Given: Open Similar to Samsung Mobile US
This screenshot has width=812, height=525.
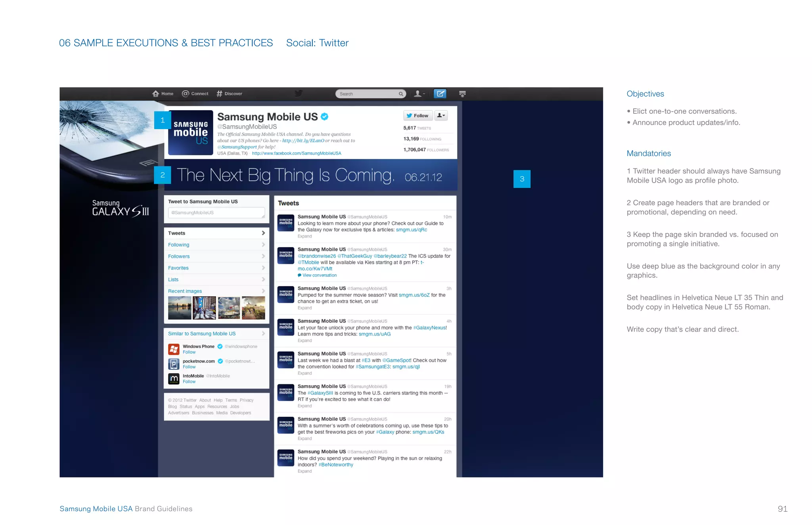Looking at the screenshot, I should point(202,334).
